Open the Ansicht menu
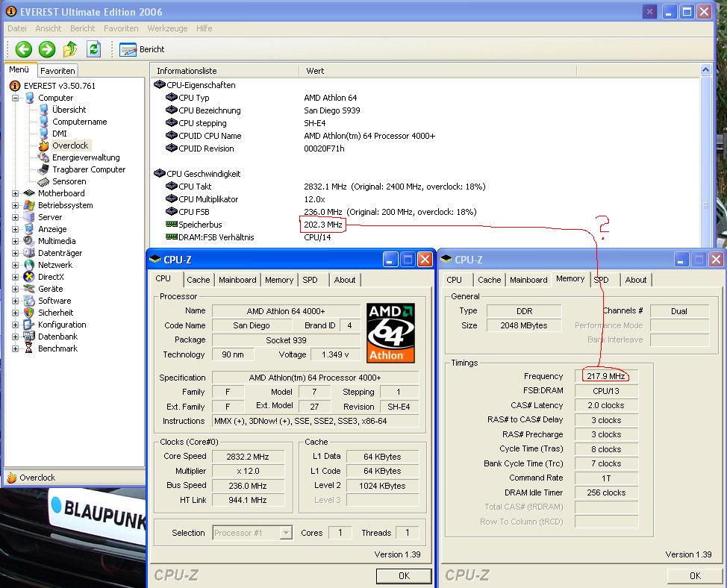Viewport: 727px width, 588px height. point(49,28)
